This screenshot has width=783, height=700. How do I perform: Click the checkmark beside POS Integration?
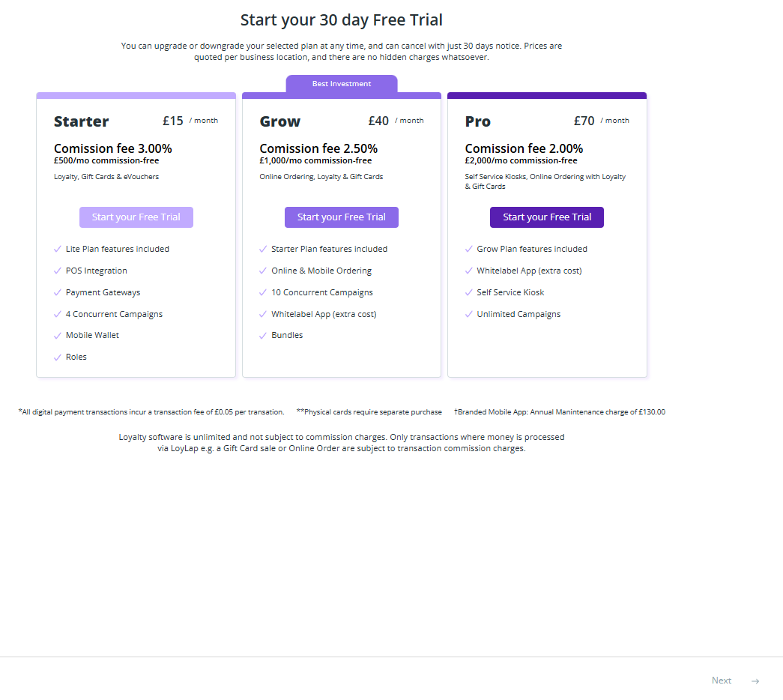coord(58,271)
